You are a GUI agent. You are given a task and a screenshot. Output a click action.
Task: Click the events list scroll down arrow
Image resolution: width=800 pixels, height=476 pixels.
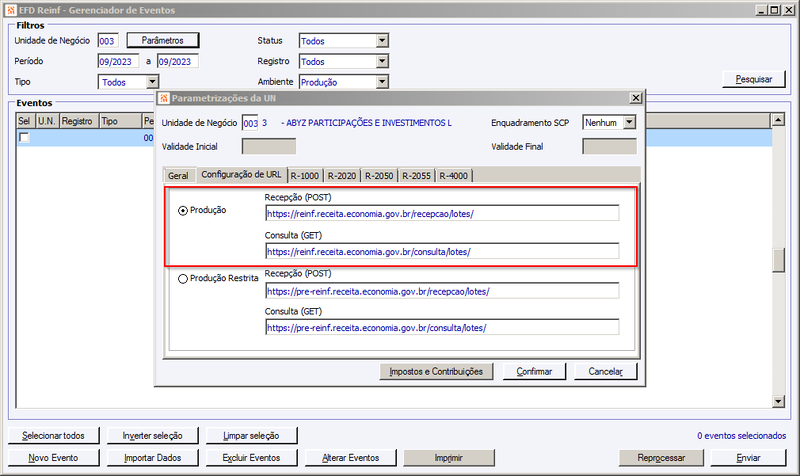778,402
